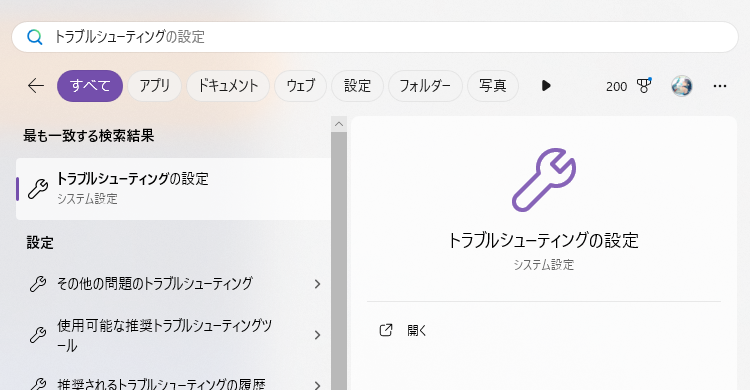The width and height of the screenshot is (750, 390).
Task: Switch to the ウェブ filter tab
Action: tap(300, 86)
